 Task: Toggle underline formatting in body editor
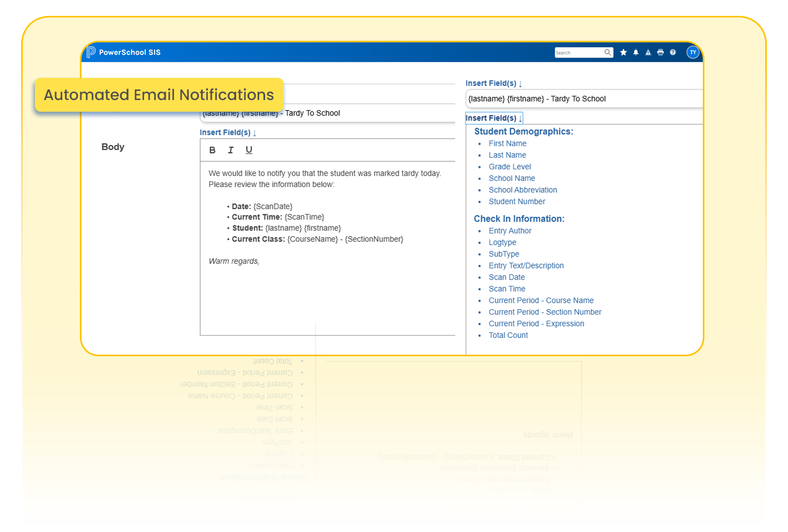click(249, 150)
